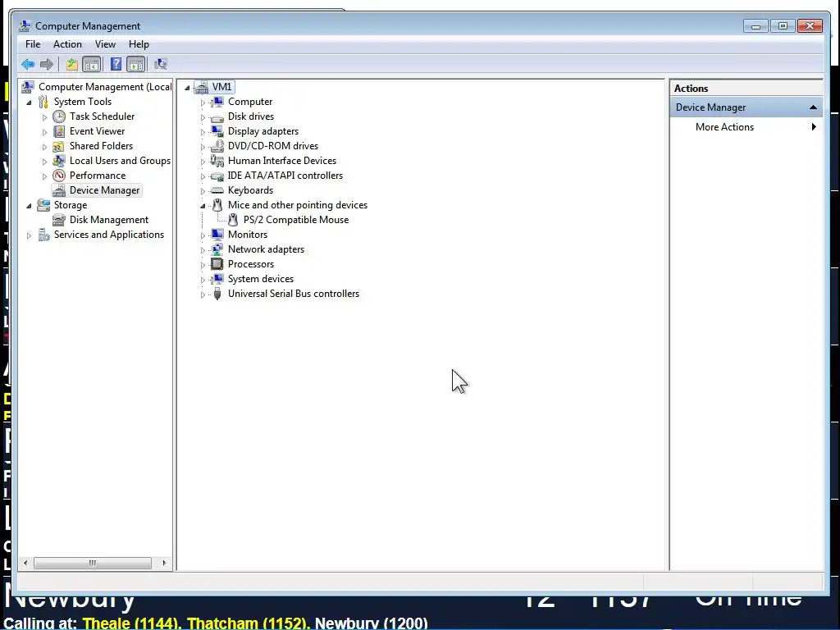
Task: Open the File menu
Action: point(33,44)
